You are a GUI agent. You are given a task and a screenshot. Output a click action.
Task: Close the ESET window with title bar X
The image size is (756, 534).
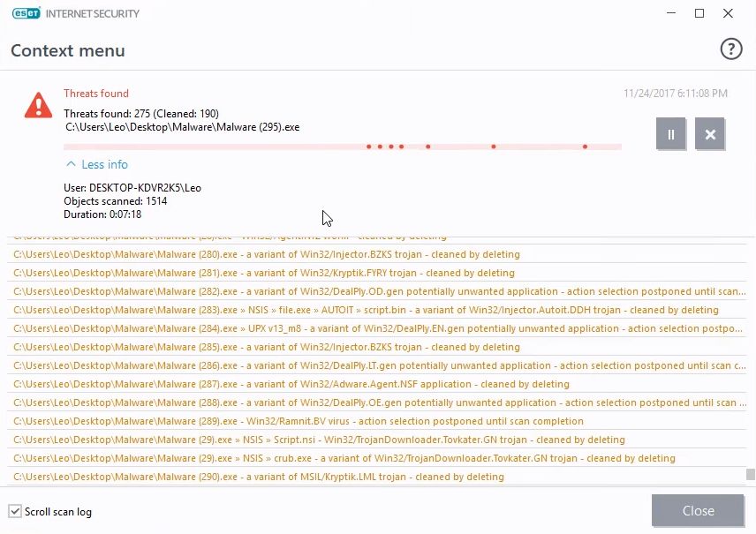click(x=728, y=13)
